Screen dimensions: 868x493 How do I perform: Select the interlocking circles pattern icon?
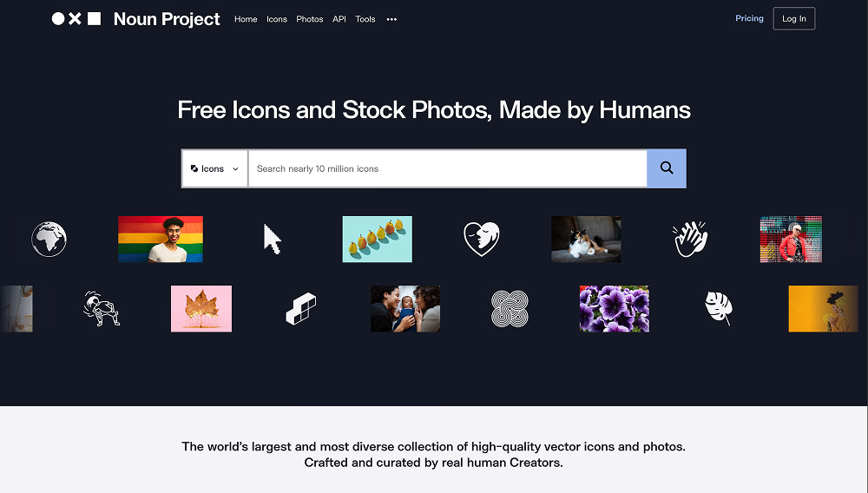click(510, 309)
